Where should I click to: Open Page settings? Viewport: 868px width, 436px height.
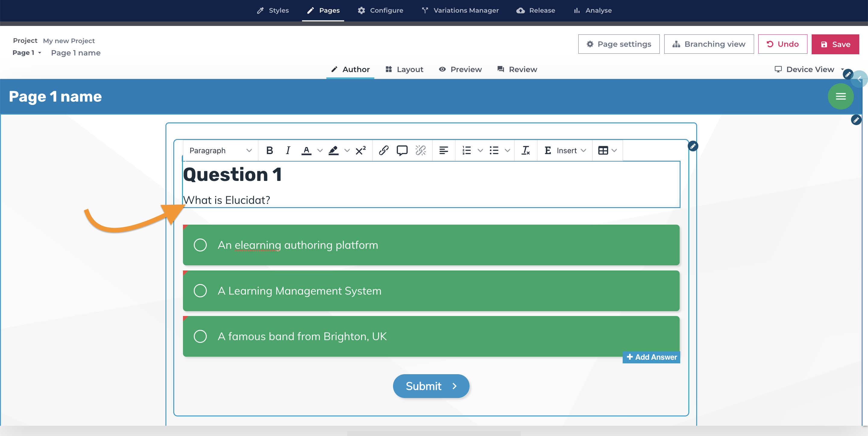(619, 44)
